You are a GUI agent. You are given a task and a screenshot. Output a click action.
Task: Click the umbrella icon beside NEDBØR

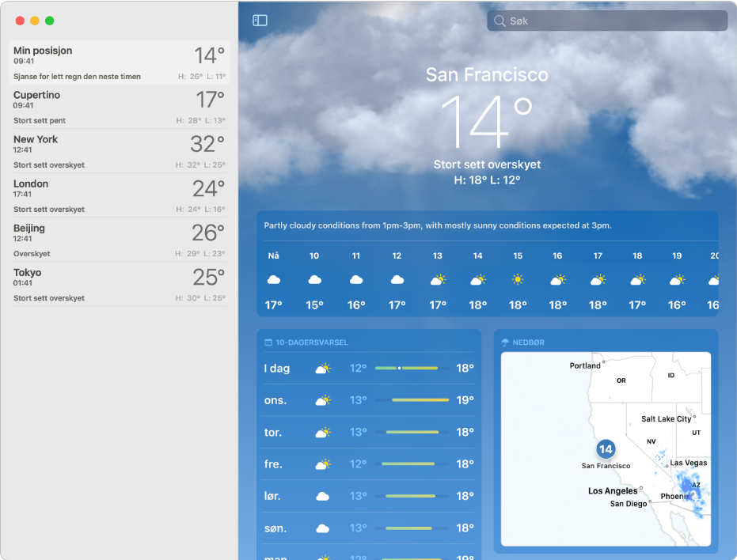click(x=505, y=342)
